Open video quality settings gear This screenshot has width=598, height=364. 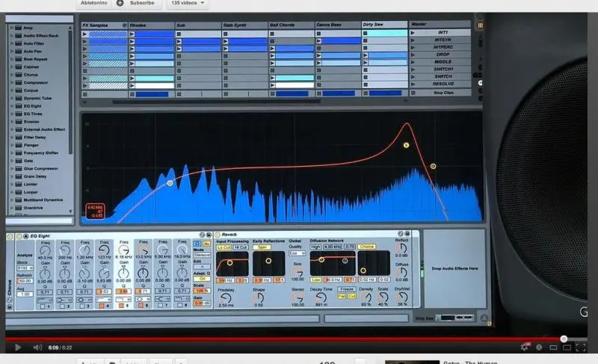(525, 347)
